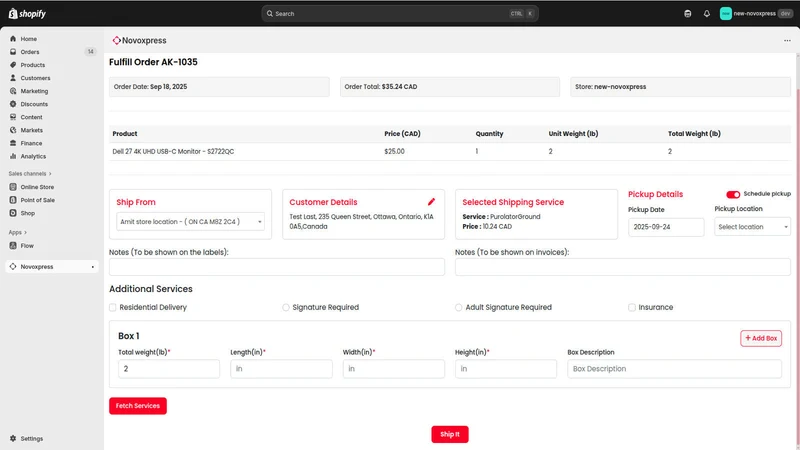
Task: Click the Orders icon in sidebar
Action: pos(13,52)
